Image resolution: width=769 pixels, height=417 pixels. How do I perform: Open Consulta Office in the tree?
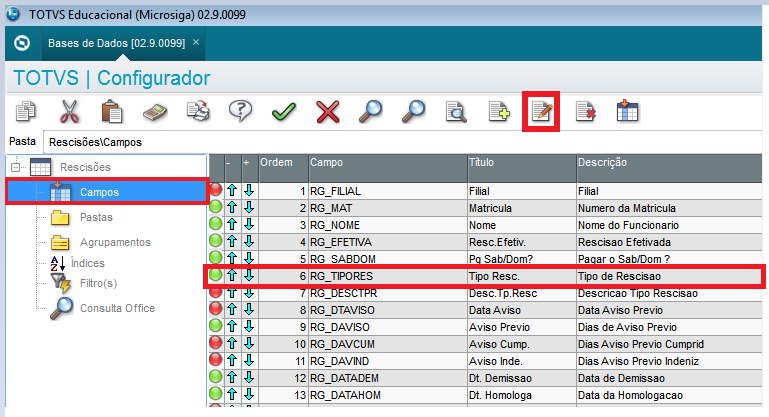117,308
